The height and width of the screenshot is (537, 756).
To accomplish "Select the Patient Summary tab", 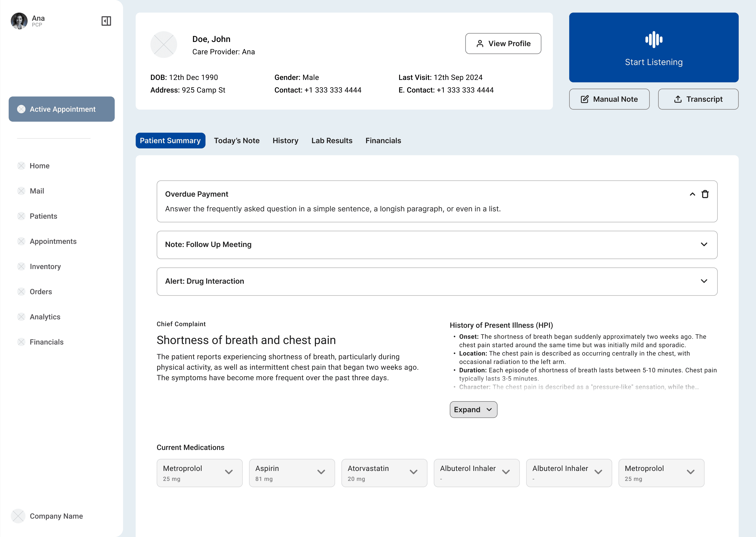I will tap(170, 141).
